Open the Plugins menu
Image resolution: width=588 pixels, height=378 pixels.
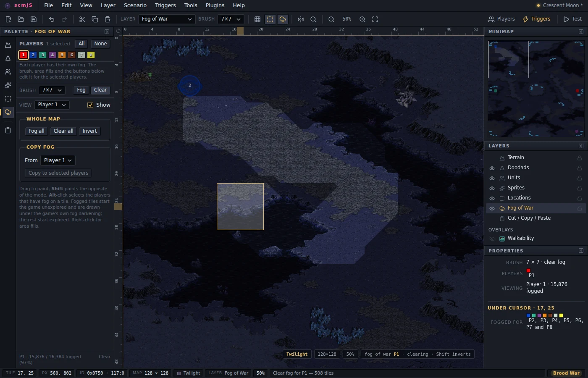click(215, 5)
